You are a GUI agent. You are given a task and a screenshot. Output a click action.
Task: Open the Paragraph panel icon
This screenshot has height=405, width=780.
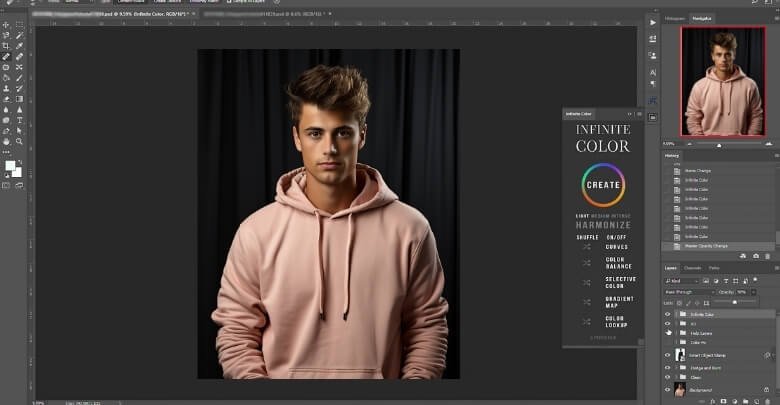(x=653, y=84)
